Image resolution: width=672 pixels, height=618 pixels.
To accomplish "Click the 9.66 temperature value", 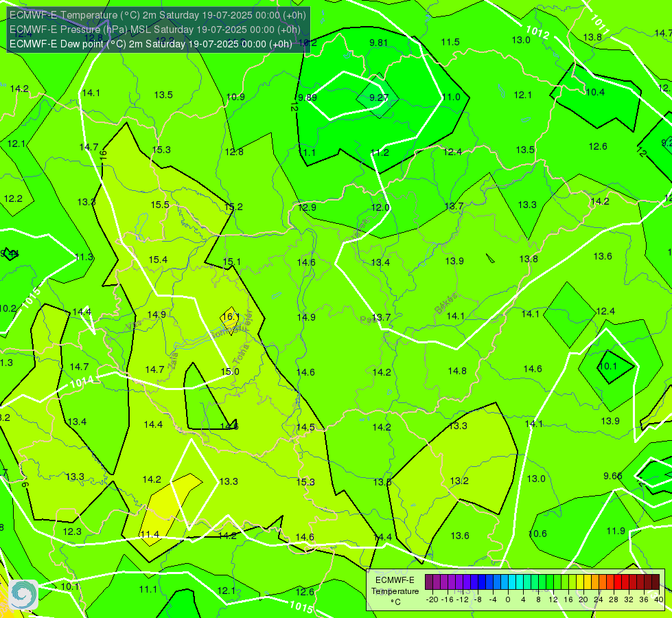I will 613,476.
